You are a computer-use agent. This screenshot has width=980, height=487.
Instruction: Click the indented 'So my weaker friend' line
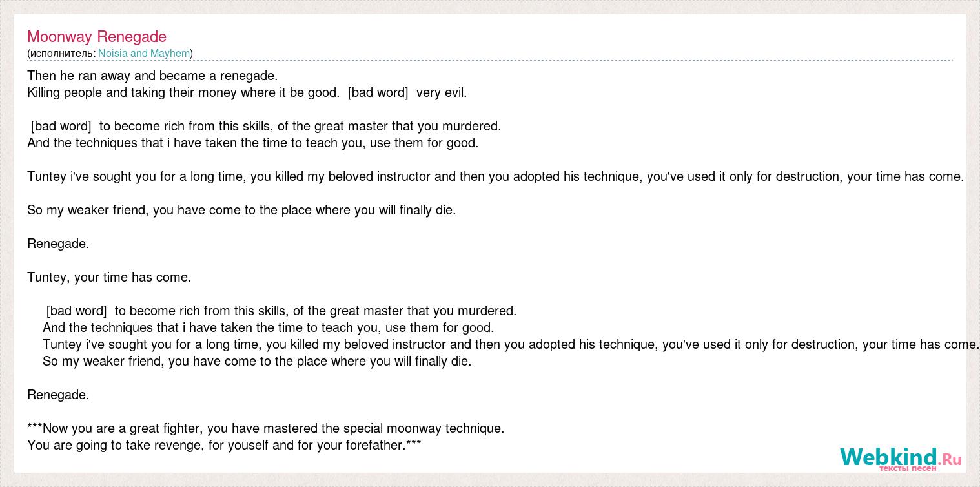click(257, 361)
